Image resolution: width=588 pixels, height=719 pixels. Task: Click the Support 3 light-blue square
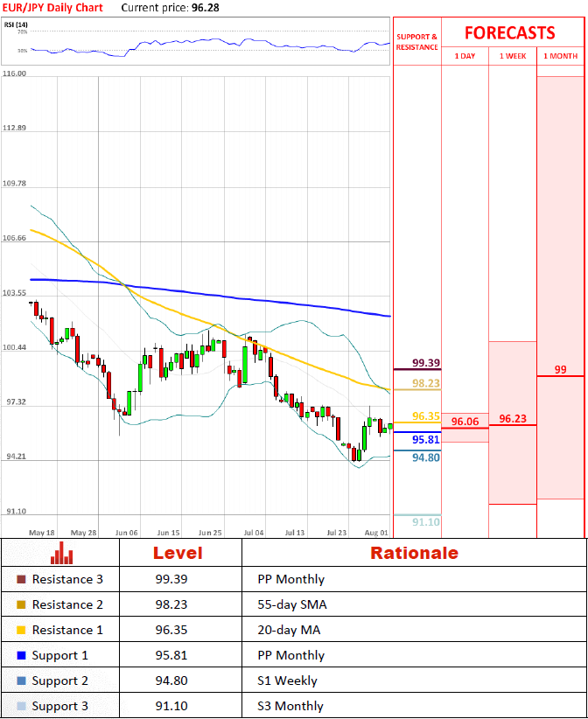click(22, 706)
